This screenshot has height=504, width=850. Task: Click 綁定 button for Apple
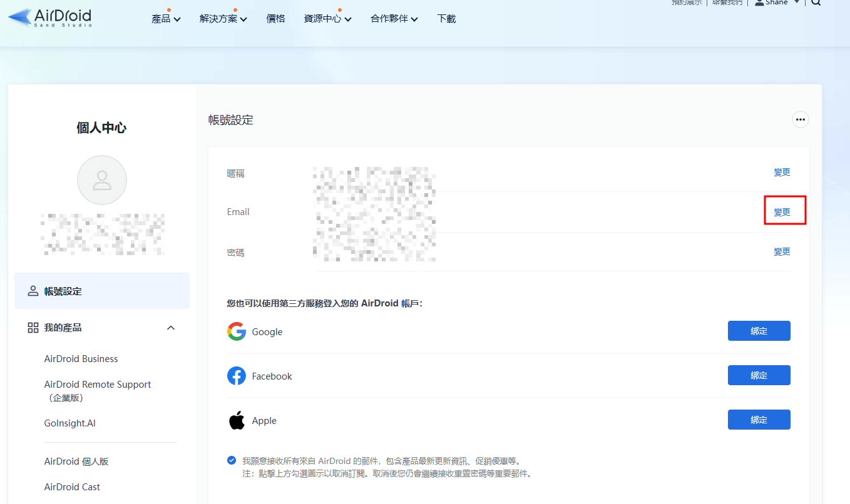click(x=759, y=420)
